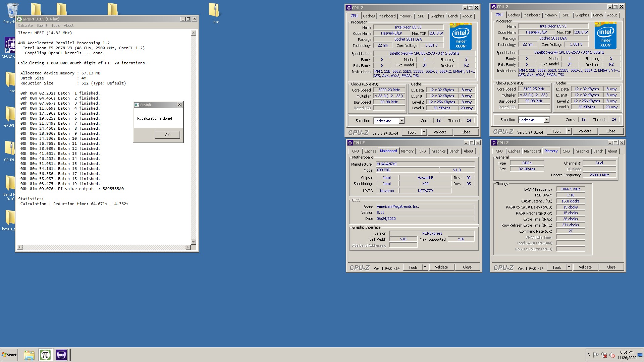Click the network tray icon

[x=604, y=355]
